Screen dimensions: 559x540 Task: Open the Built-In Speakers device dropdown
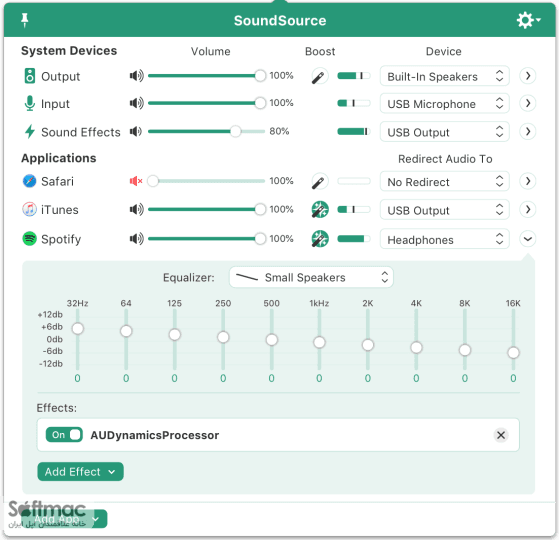coord(445,76)
